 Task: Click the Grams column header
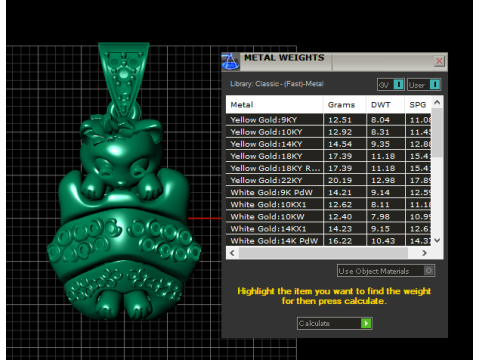[345, 105]
